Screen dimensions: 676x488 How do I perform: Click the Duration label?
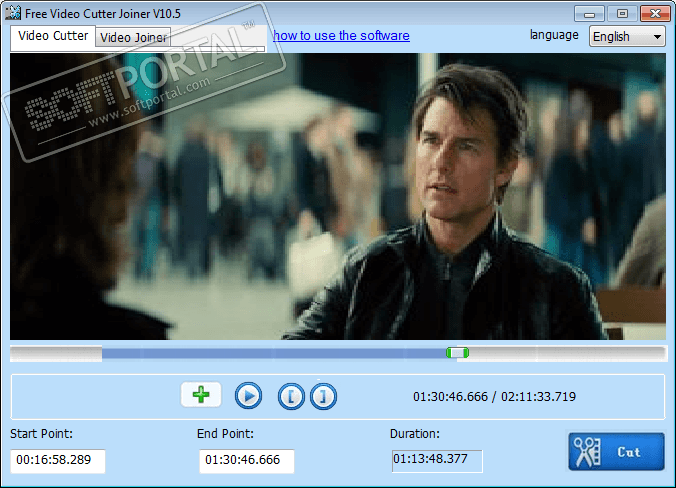(x=415, y=434)
